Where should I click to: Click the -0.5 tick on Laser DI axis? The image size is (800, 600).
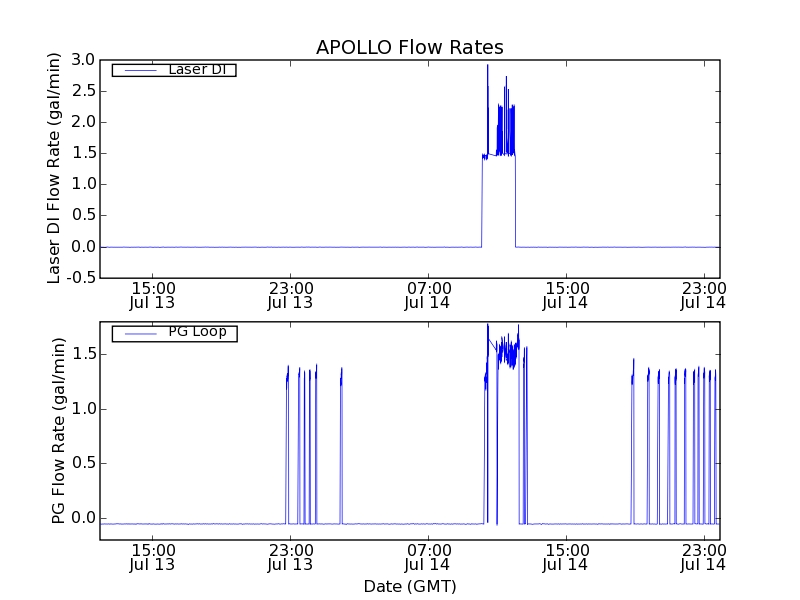[80, 278]
